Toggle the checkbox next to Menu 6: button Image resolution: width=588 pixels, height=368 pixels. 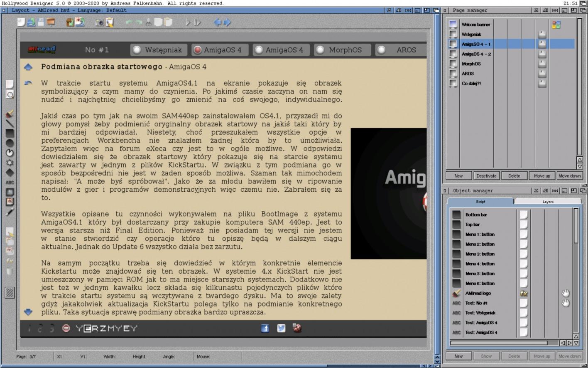click(524, 283)
